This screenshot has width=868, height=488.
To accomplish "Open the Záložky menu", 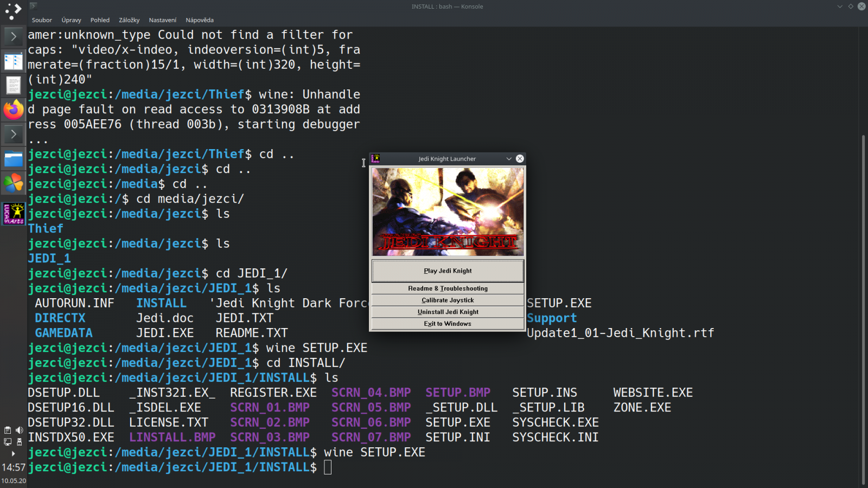I will pos(130,20).
